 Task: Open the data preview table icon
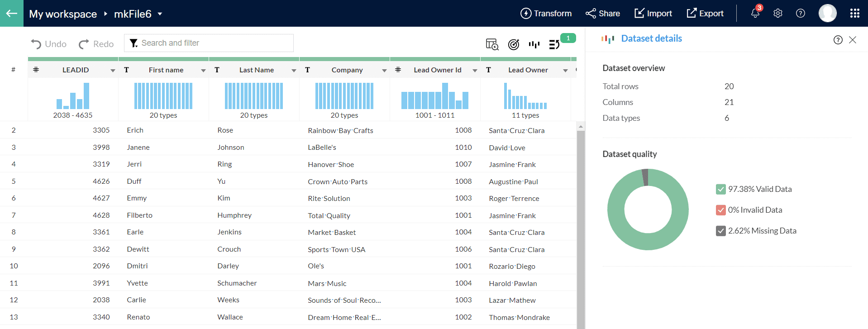point(492,44)
